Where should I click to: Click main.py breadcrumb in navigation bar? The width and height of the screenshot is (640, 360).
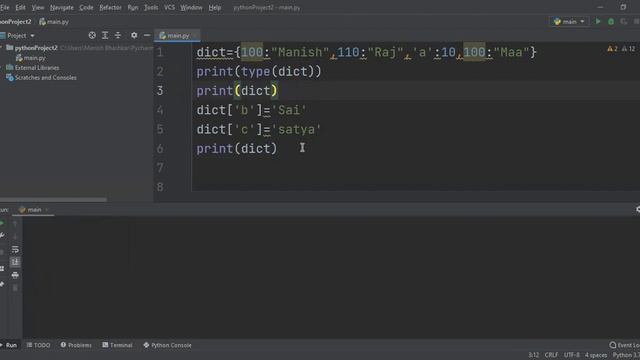coord(54,22)
